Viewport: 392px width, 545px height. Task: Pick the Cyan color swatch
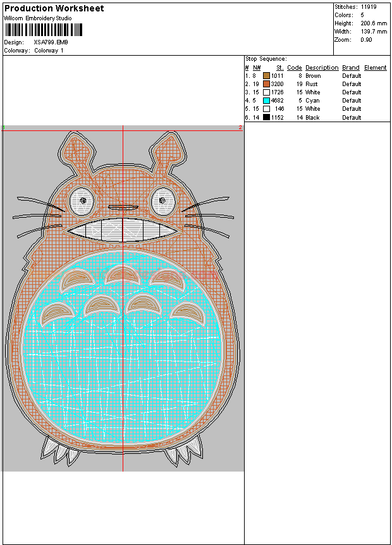click(x=266, y=101)
